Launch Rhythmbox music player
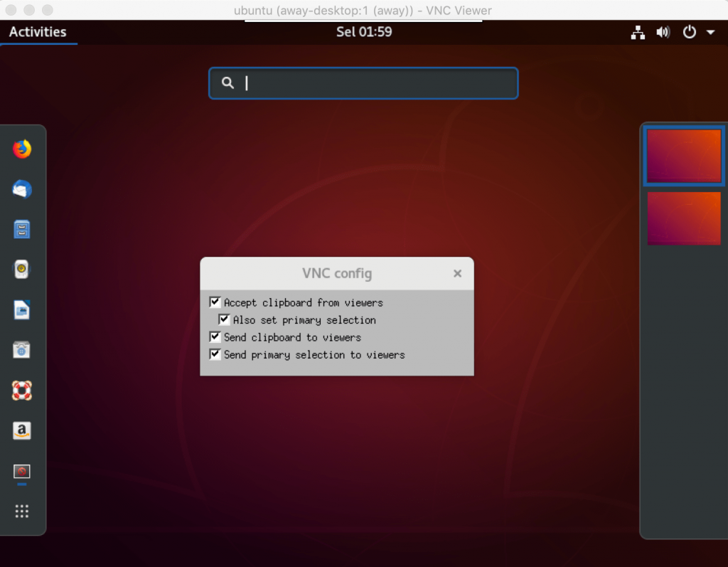 pyautogui.click(x=22, y=270)
